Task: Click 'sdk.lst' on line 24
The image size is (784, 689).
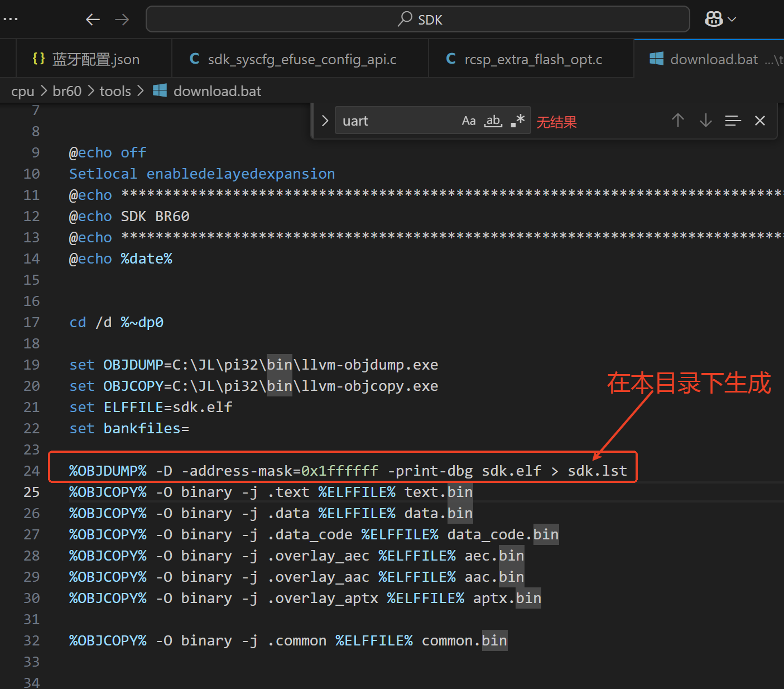Action: [598, 471]
